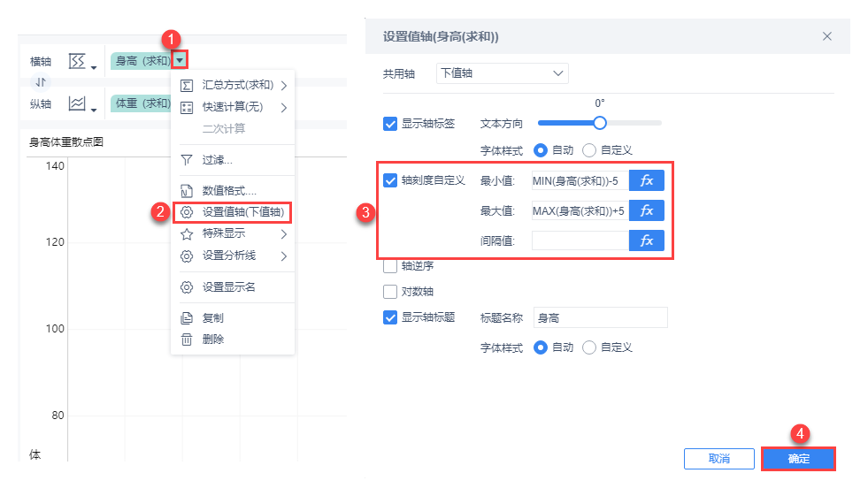Click the fx button beside 间隔值
The width and height of the screenshot is (868, 496).
click(x=646, y=240)
